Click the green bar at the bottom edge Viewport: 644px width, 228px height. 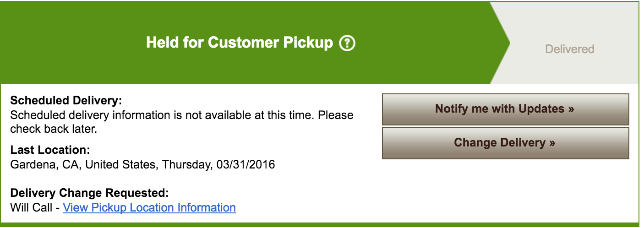tap(321, 225)
